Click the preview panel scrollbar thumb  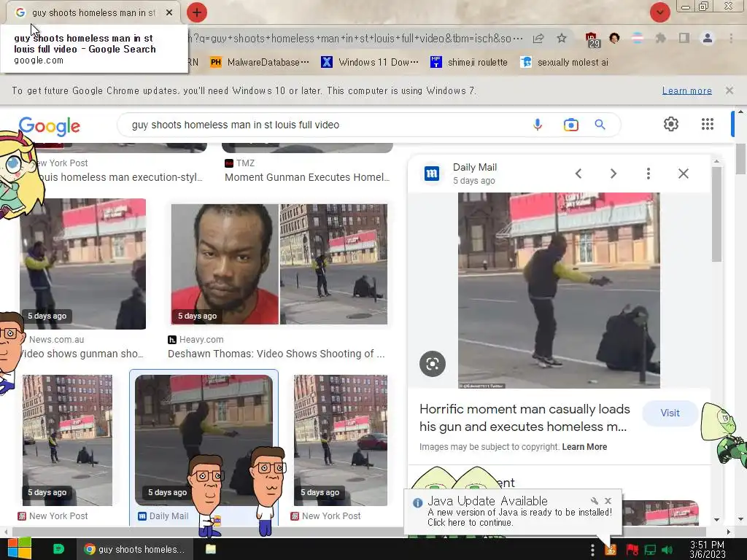716,214
